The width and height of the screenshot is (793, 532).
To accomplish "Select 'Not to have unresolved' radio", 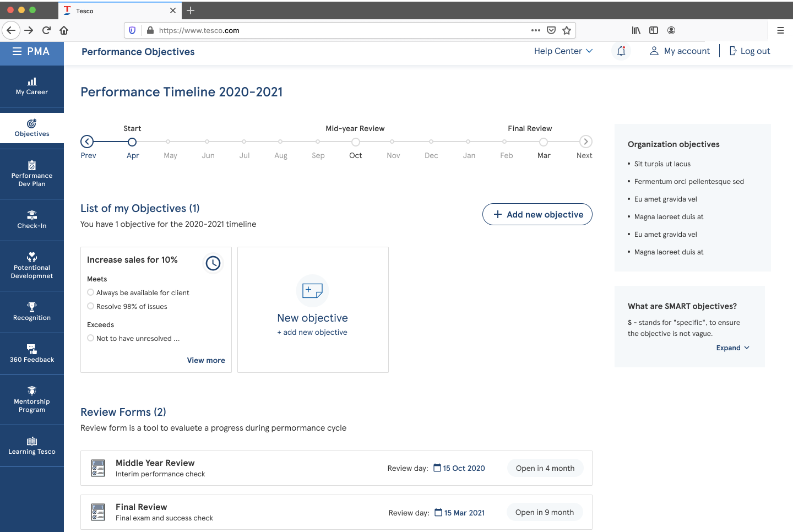I will [91, 338].
